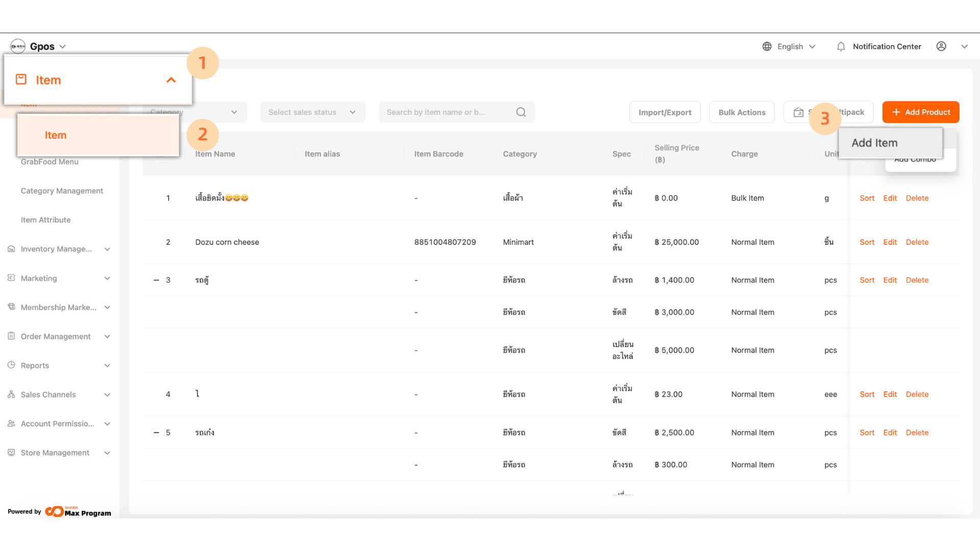Open the Select sales status dropdown
The width and height of the screenshot is (980, 551).
312,112
